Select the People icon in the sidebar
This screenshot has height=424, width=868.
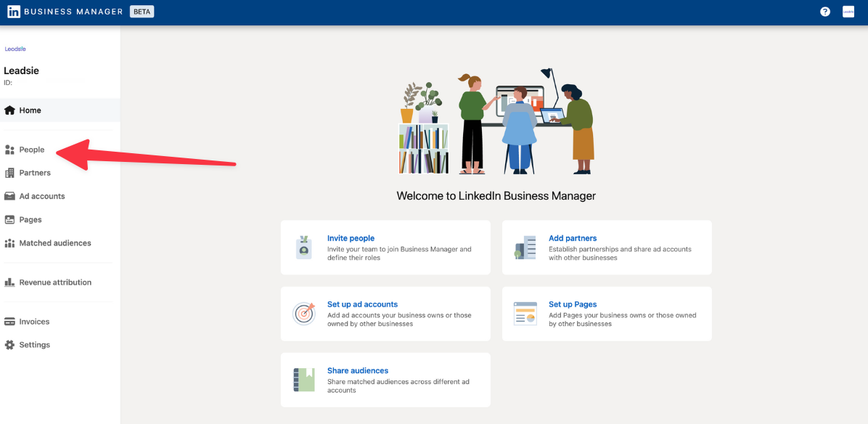[x=9, y=149]
